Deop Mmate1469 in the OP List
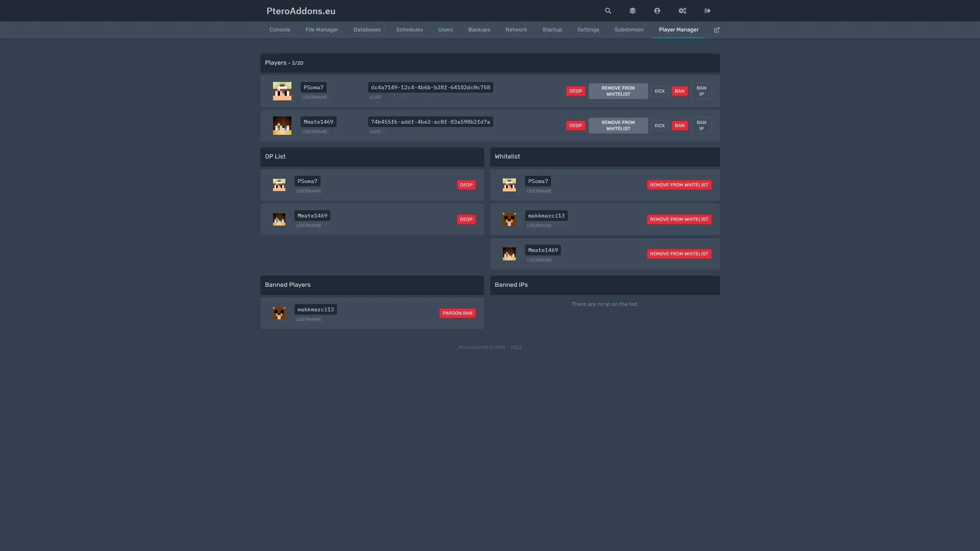 466,219
